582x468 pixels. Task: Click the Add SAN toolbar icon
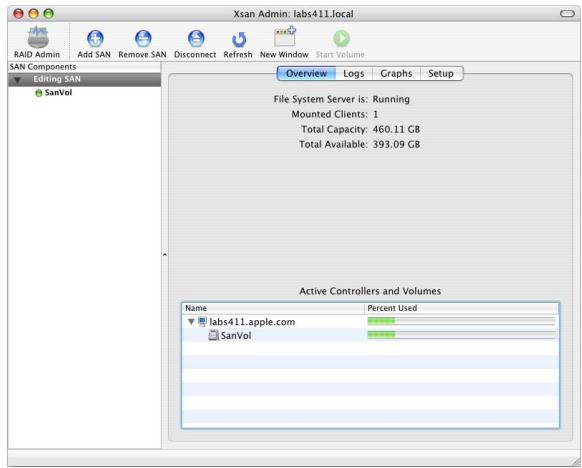[x=95, y=38]
